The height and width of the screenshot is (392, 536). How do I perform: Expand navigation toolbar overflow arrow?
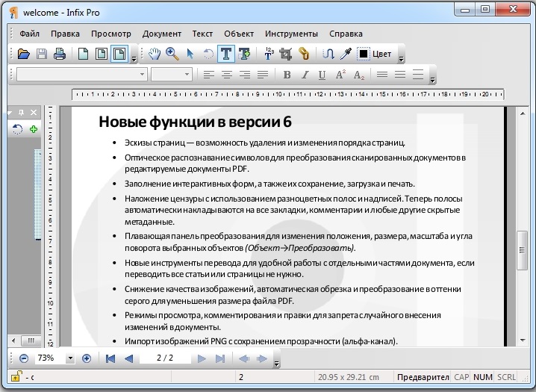276,364
